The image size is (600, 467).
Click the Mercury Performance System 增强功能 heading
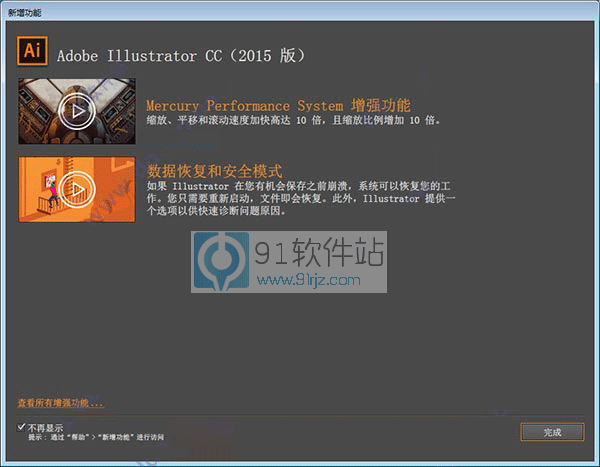click(x=278, y=105)
